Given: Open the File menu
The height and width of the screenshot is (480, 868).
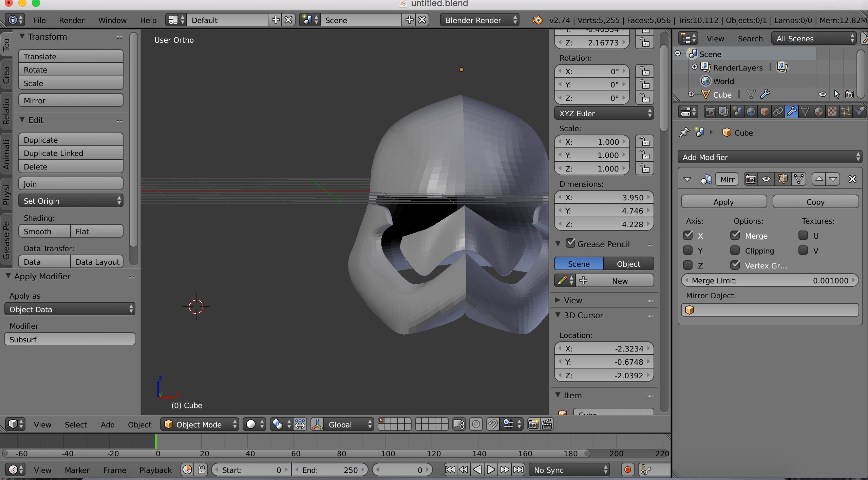Looking at the screenshot, I should pyautogui.click(x=39, y=20).
